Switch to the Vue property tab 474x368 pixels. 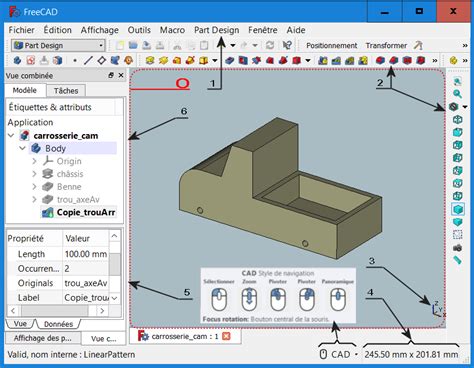click(20, 324)
